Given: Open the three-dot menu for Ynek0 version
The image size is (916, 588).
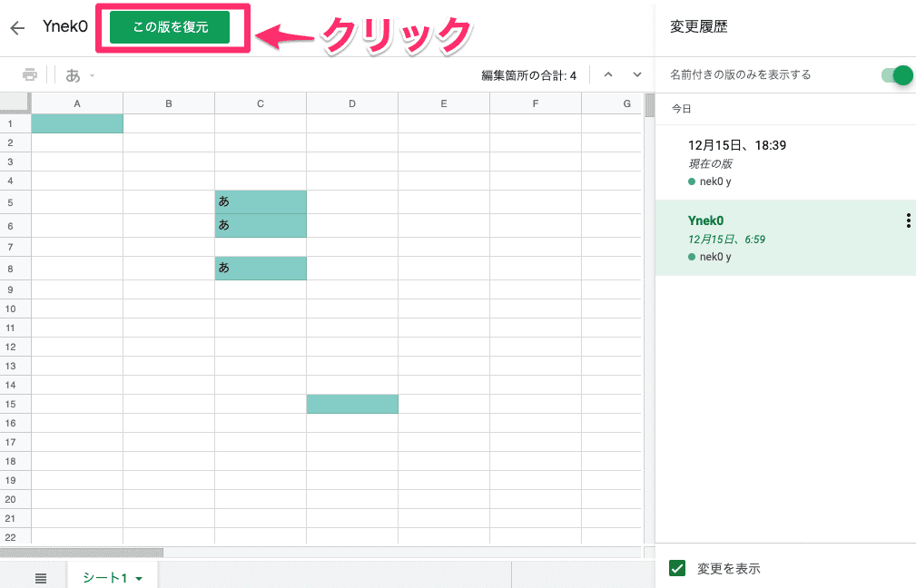Looking at the screenshot, I should point(908,220).
